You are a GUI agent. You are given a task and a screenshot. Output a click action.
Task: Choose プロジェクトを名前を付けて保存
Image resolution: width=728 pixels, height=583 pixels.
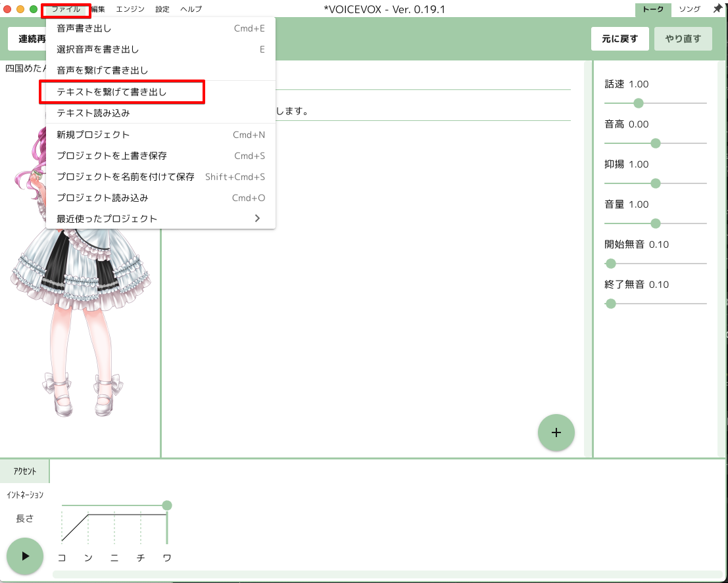(x=160, y=176)
